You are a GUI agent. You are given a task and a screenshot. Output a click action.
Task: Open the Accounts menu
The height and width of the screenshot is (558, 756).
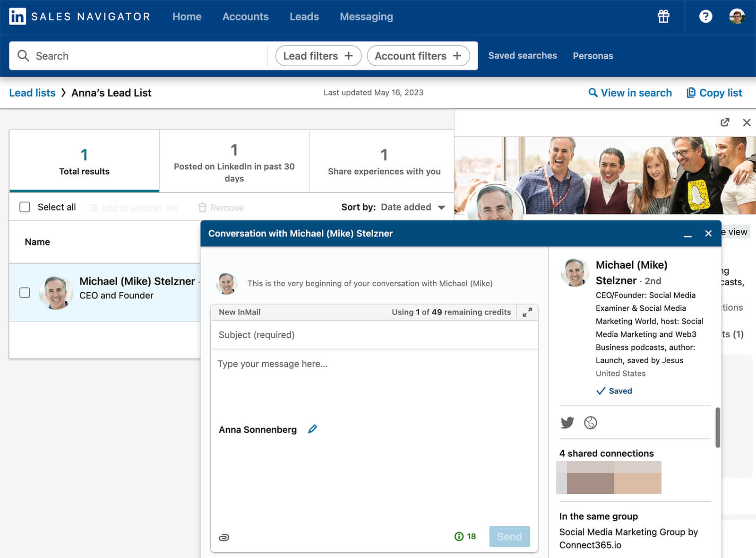point(246,17)
